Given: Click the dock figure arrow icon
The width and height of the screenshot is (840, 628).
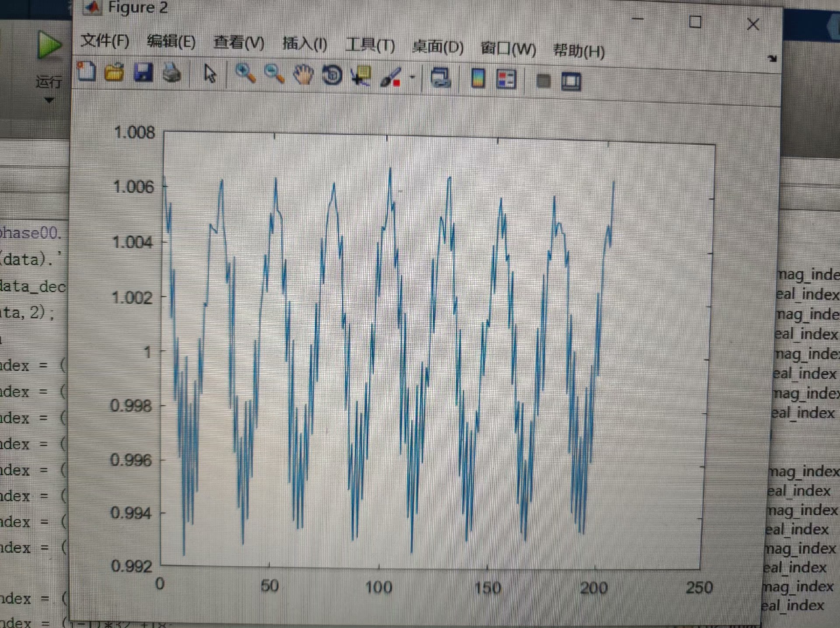Looking at the screenshot, I should click(772, 58).
